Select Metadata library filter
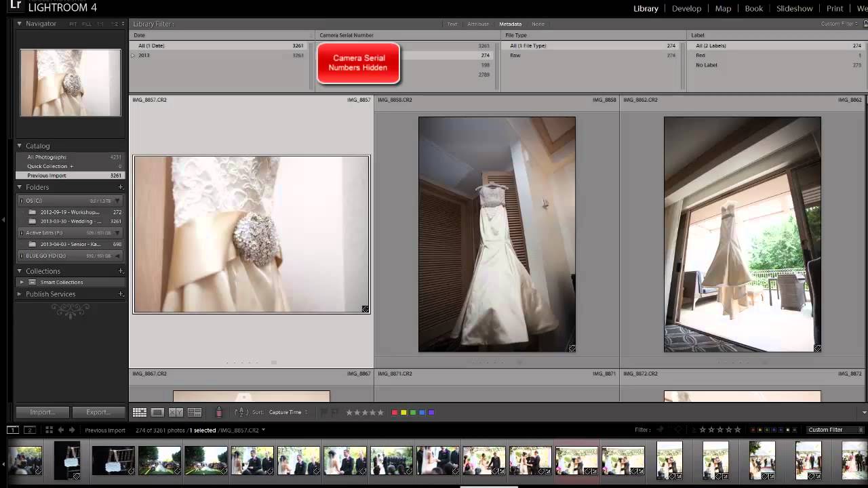This screenshot has width=868, height=488. pos(510,24)
